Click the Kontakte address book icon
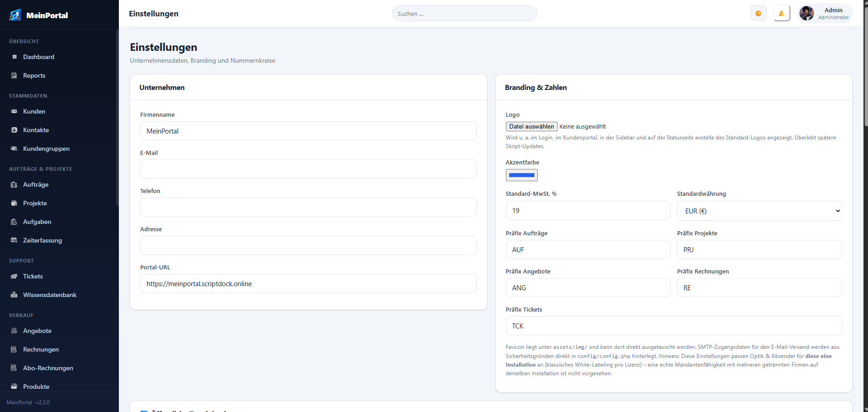The width and height of the screenshot is (868, 412). point(14,130)
